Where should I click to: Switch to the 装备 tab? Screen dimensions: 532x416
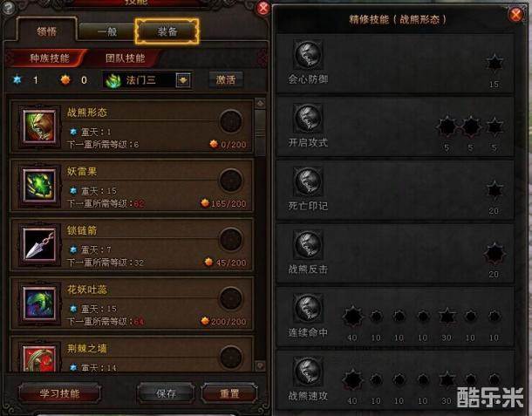tap(167, 31)
